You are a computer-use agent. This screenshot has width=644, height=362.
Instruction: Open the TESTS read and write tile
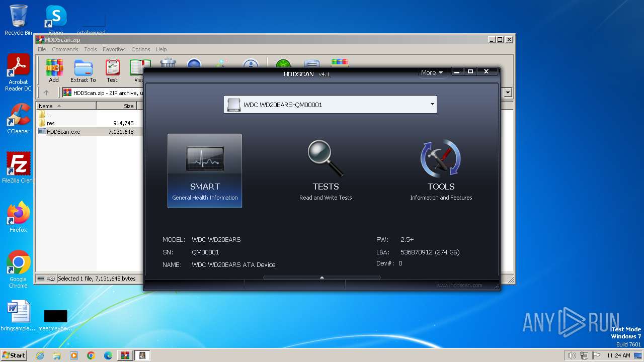(326, 170)
